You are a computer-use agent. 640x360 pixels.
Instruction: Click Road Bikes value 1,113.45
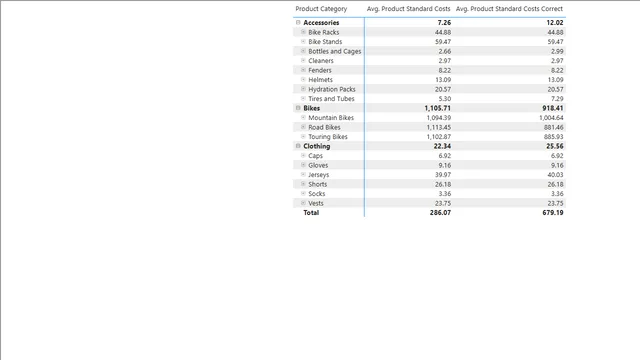pos(439,127)
